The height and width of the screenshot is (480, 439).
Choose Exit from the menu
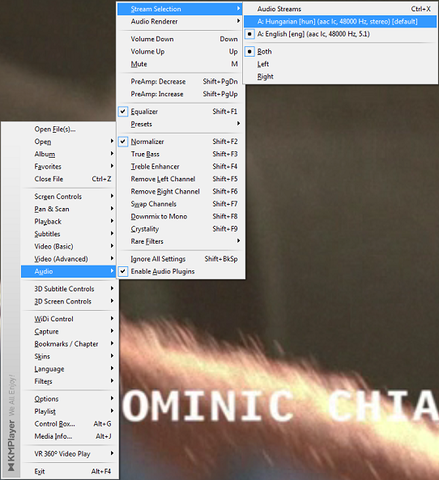(68, 471)
